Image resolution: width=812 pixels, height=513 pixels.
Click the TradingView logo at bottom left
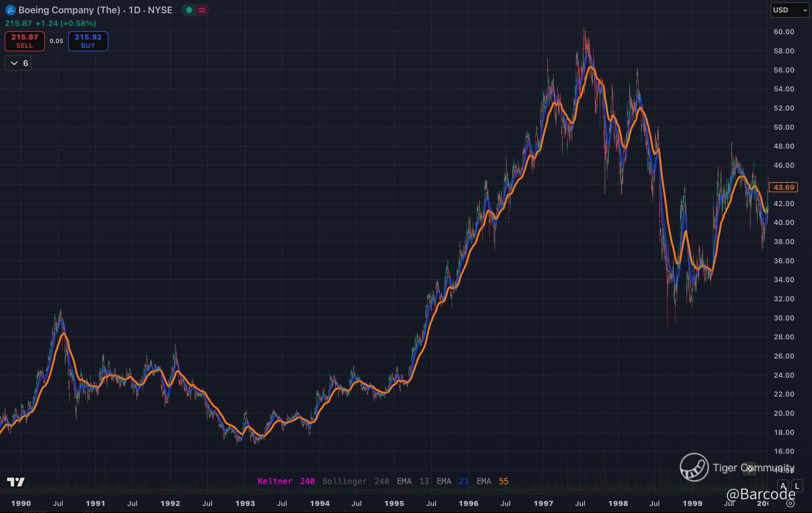point(16,482)
